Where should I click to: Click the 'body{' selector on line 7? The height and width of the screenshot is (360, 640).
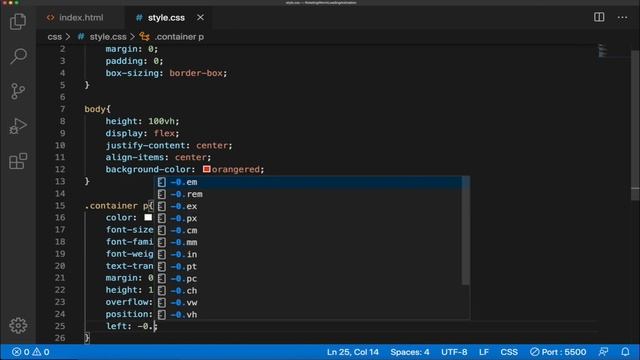point(98,109)
